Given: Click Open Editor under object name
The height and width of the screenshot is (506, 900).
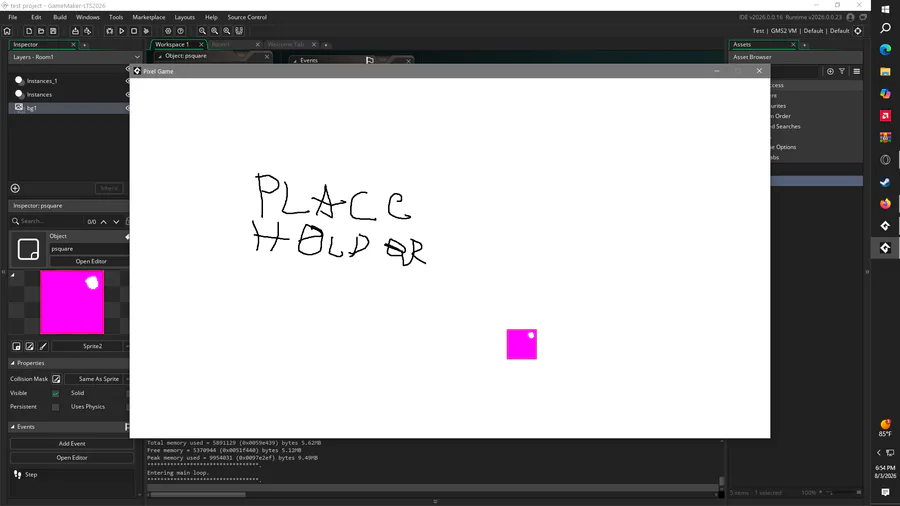Looking at the screenshot, I should point(91,261).
